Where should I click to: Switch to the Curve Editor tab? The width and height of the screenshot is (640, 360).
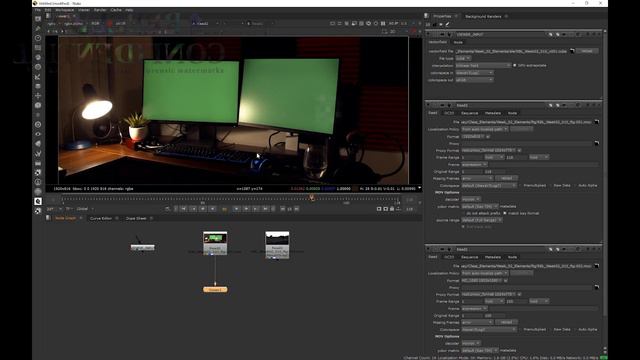point(101,218)
